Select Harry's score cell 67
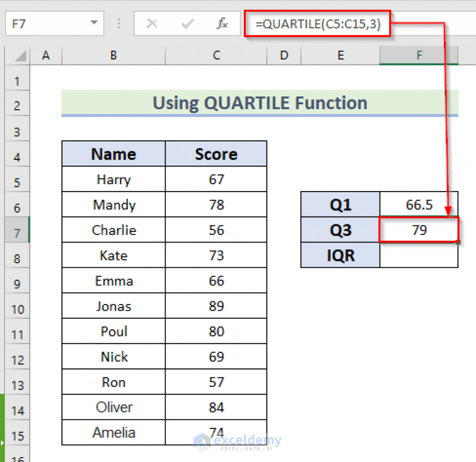476x462 pixels. [216, 179]
